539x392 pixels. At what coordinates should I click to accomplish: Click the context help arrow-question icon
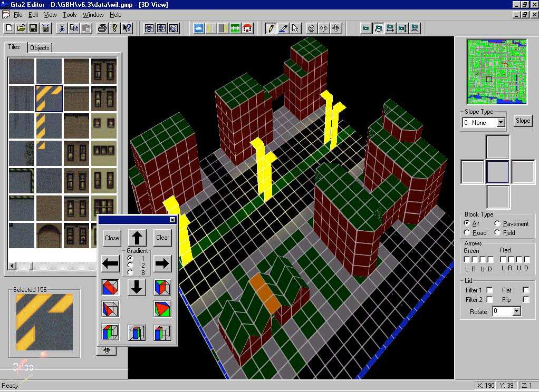pyautogui.click(x=127, y=28)
